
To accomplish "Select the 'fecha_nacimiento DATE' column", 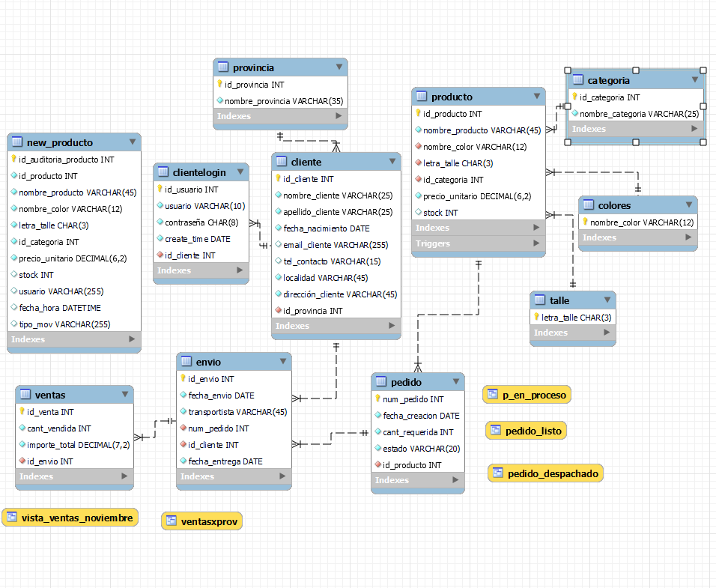I will (x=336, y=228).
